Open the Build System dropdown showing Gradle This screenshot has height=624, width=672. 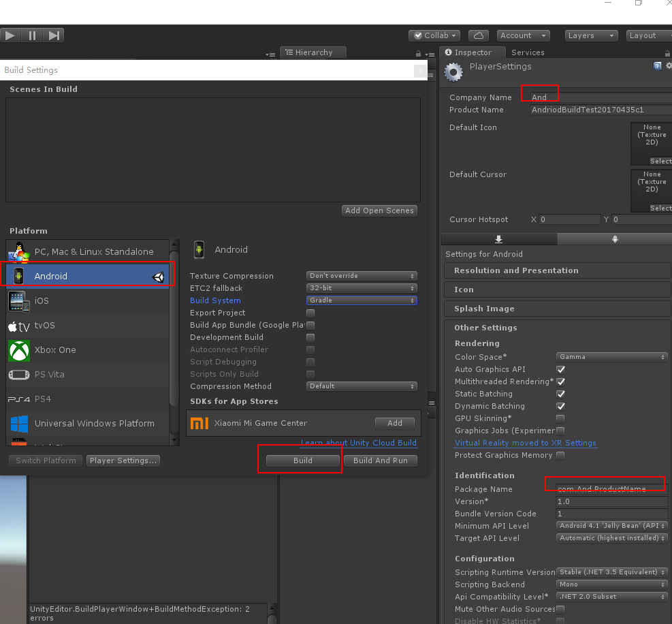[x=361, y=300]
